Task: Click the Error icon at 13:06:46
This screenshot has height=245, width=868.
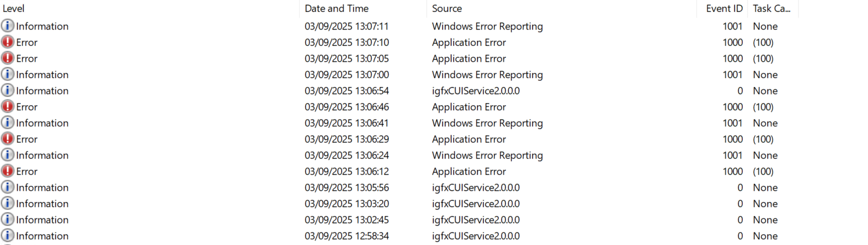Action: tap(8, 107)
